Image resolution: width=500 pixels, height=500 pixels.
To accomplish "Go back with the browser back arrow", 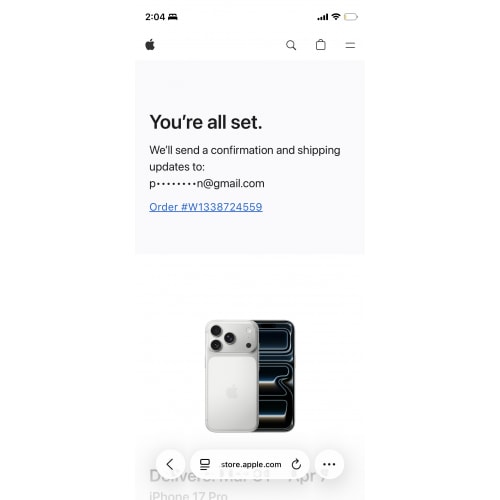I will pyautogui.click(x=170, y=464).
